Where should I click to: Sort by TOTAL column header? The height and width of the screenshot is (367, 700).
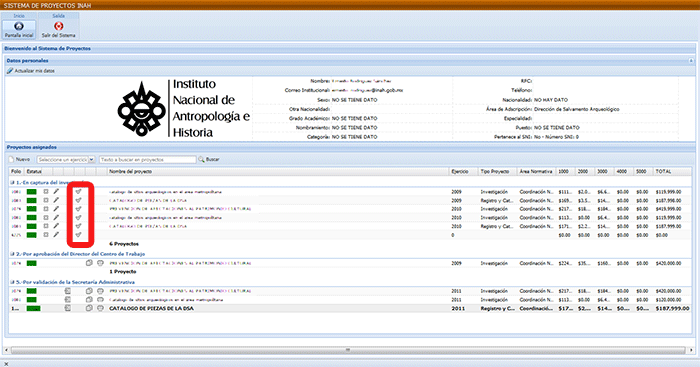point(672,171)
